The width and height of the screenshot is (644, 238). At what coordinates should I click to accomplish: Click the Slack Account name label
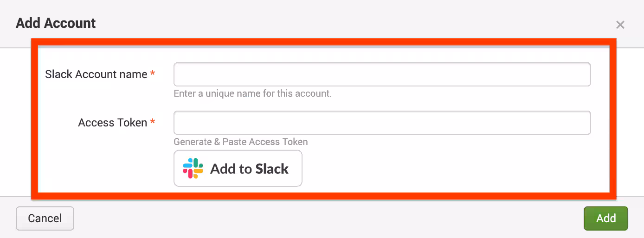click(96, 74)
